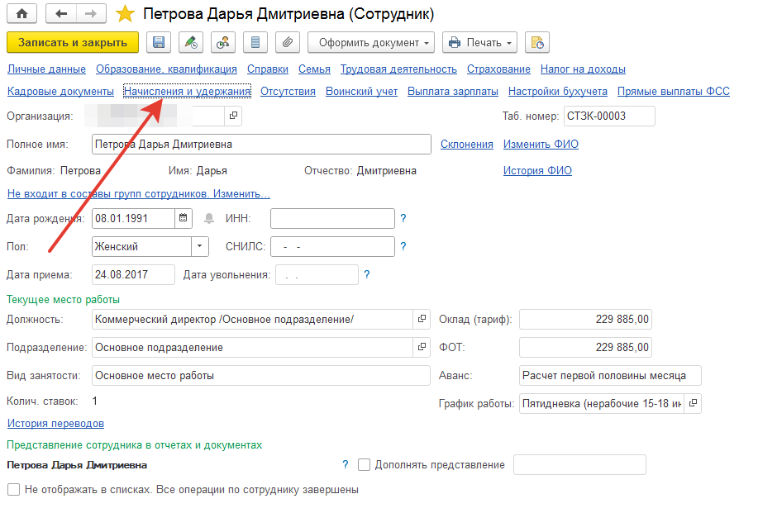This screenshot has width=758, height=532.
Task: Open Страхование section
Action: pyautogui.click(x=498, y=69)
